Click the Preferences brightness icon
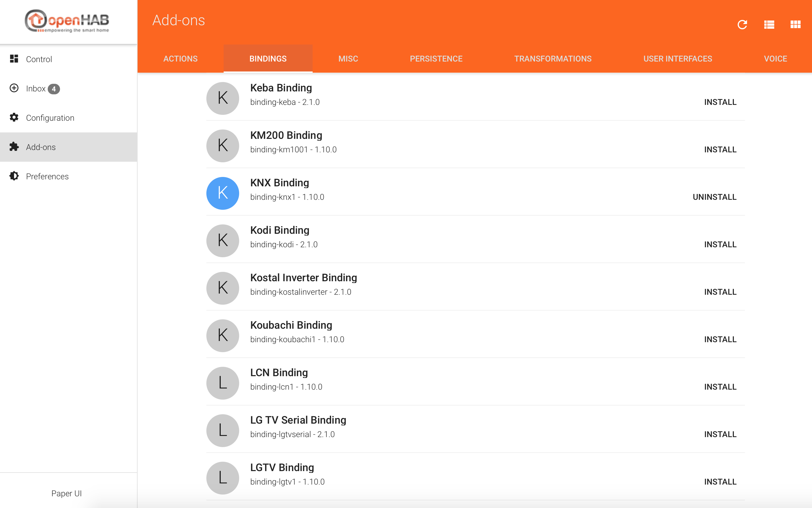The height and width of the screenshot is (508, 812). tap(14, 176)
